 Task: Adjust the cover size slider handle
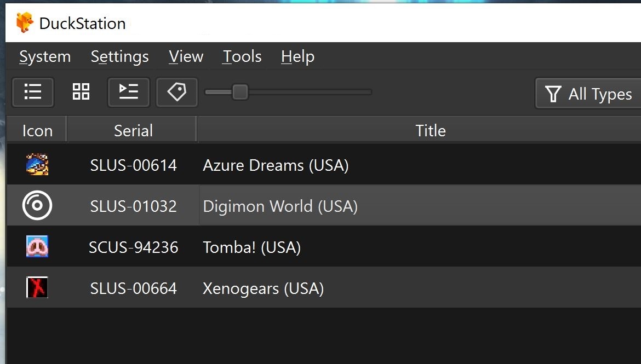point(240,92)
